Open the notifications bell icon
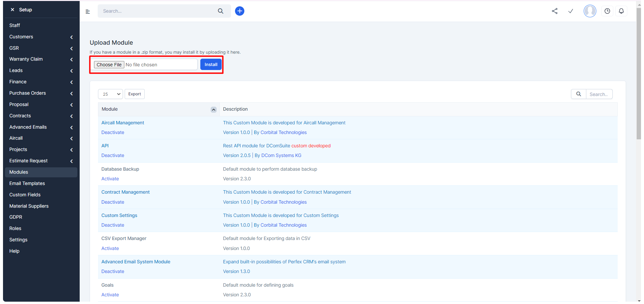Viewport: 644px width, 304px height. click(x=621, y=11)
